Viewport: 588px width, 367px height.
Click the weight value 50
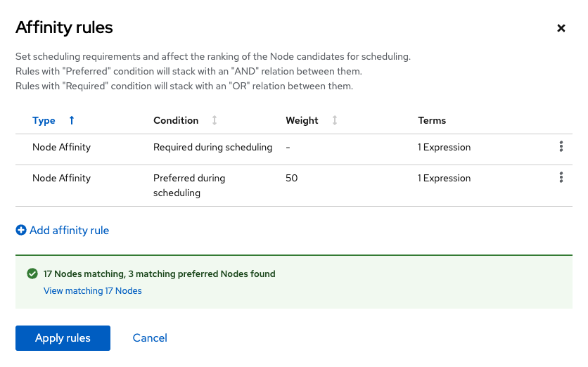coord(292,178)
